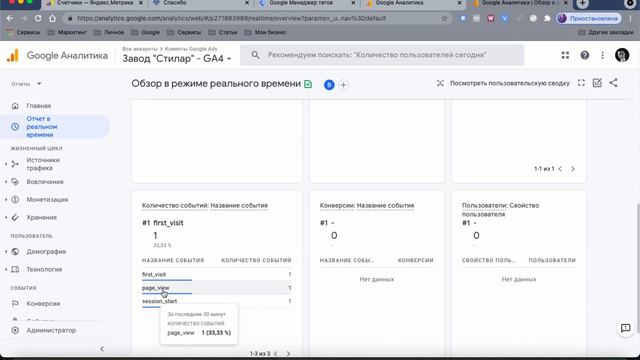
Task: Click next page arrow beside 1-3 из 3
Action: [288, 353]
